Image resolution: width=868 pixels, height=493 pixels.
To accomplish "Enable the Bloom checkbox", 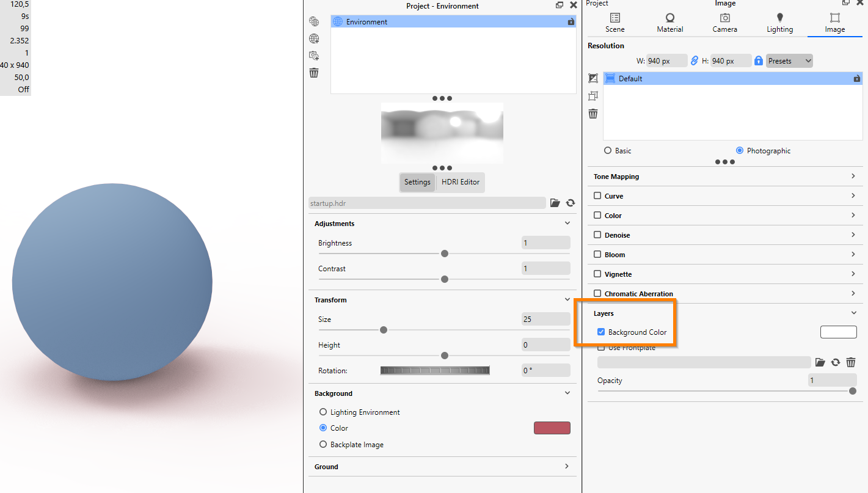I will [x=597, y=255].
